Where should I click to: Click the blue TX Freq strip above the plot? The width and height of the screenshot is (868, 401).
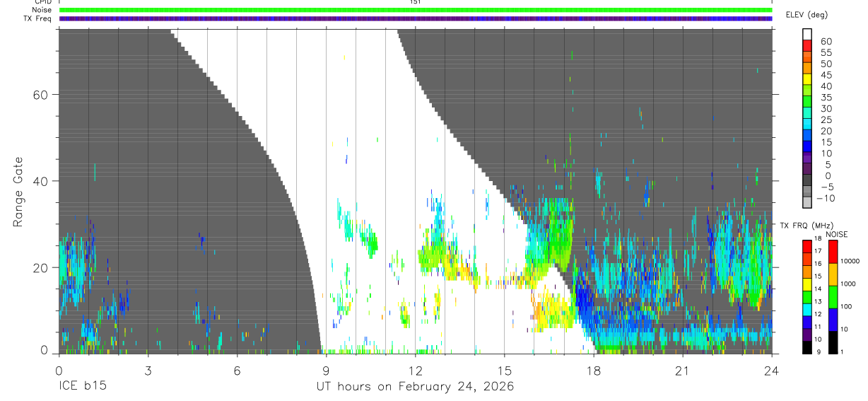[x=416, y=18]
